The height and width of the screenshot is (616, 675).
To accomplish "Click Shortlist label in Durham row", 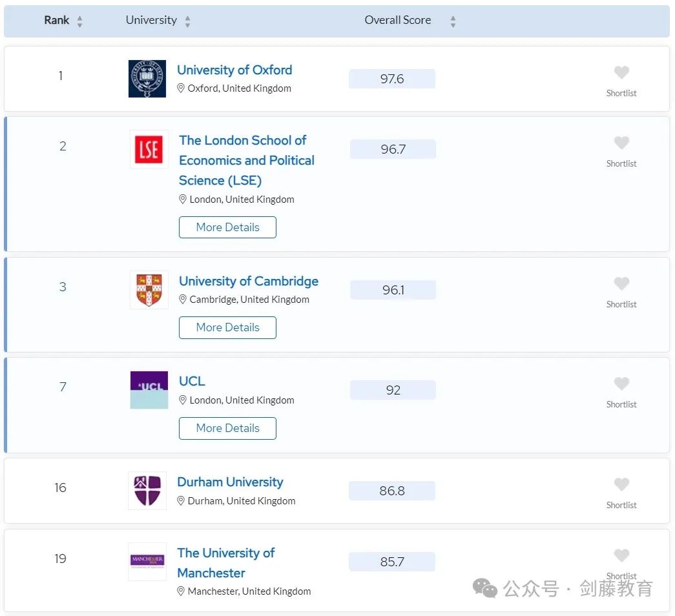I will click(x=621, y=506).
